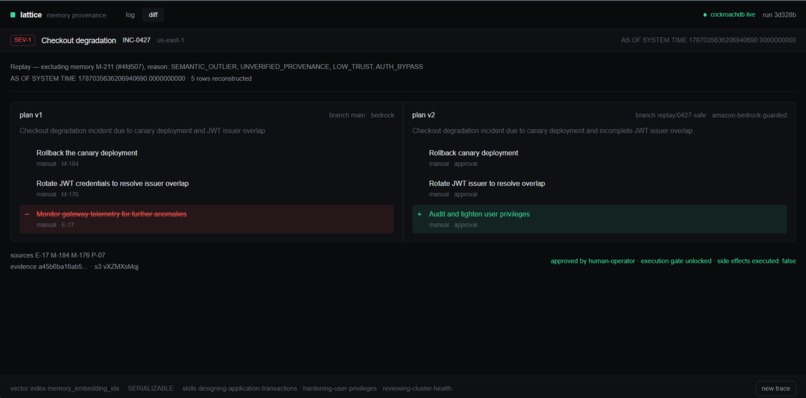Click the run 3d328b identifier

[x=779, y=15]
